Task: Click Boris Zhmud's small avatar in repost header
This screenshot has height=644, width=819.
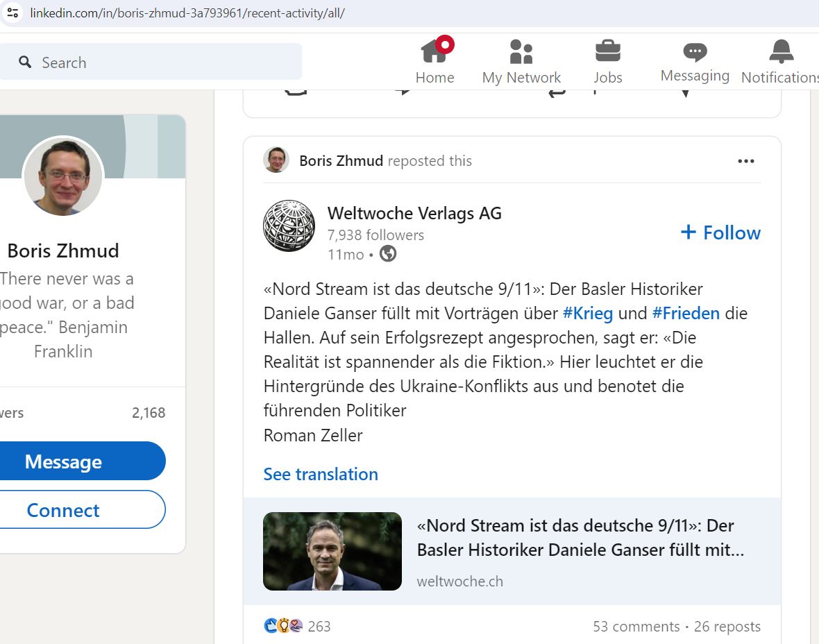Action: point(276,160)
